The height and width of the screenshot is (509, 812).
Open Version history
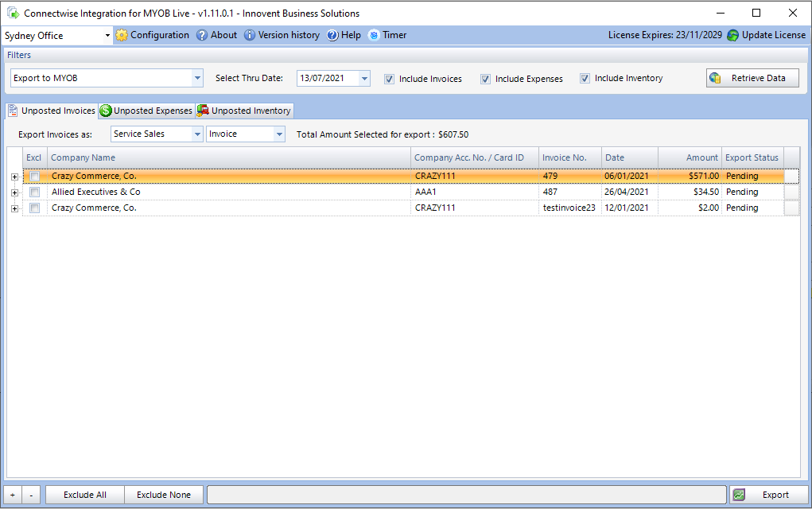[x=282, y=35]
